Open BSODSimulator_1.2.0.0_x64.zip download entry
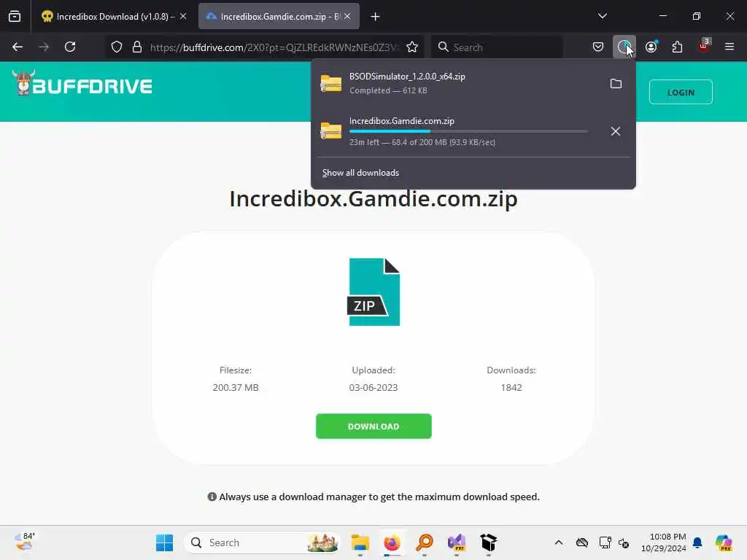This screenshot has height=560, width=747. coord(457,83)
